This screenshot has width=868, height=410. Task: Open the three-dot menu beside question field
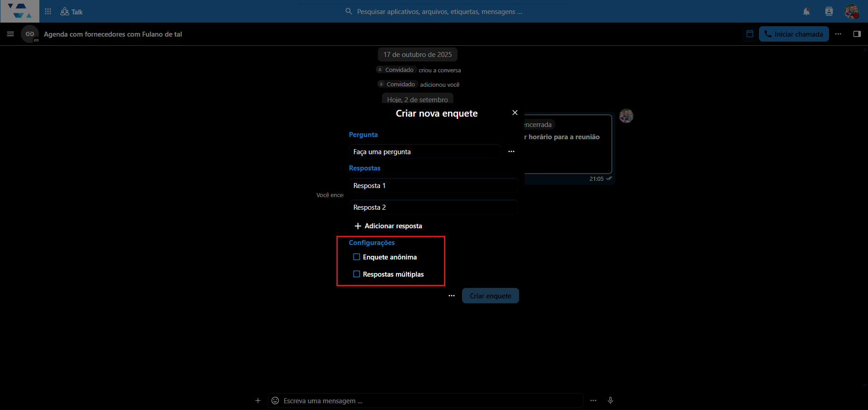click(x=511, y=151)
